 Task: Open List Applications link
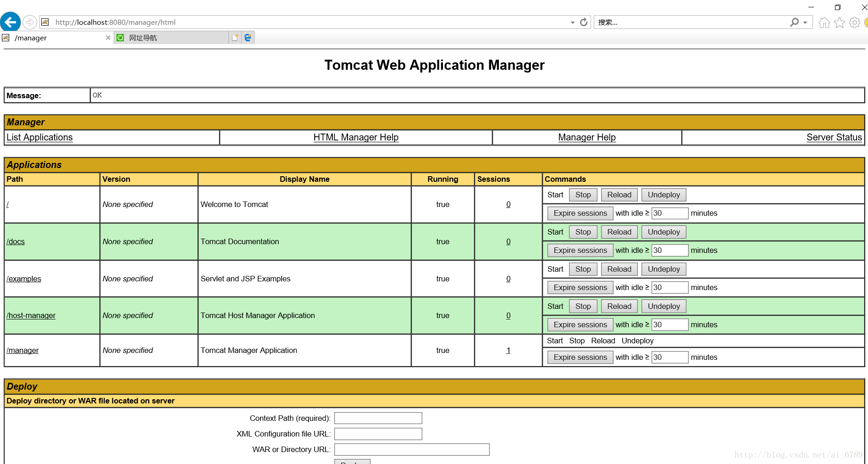tap(39, 137)
